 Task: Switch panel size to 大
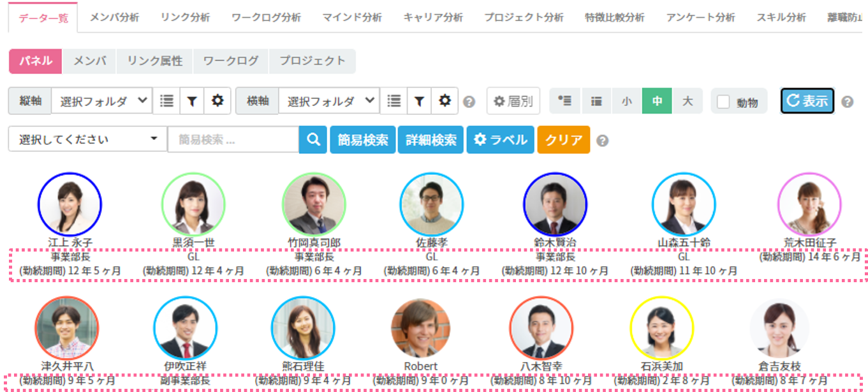[687, 101]
